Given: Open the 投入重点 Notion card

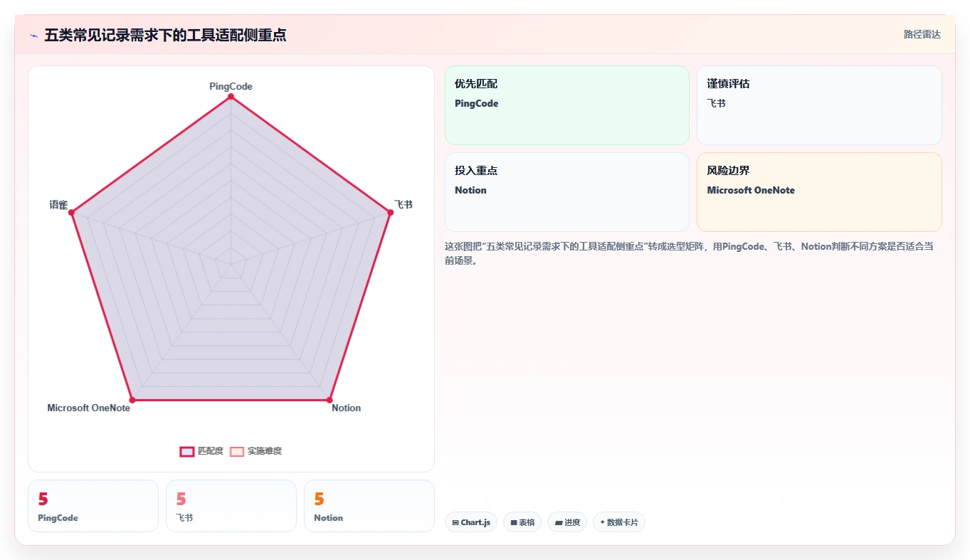Looking at the screenshot, I should click(x=567, y=192).
